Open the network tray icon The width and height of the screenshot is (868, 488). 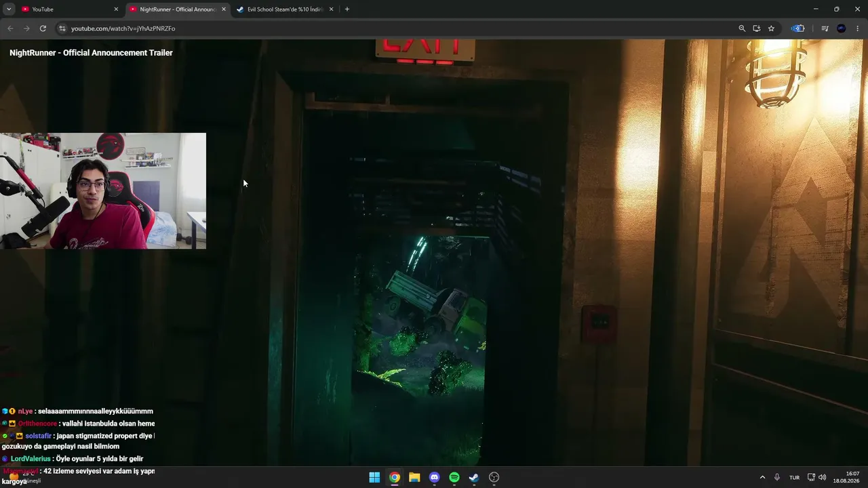pos(811,477)
